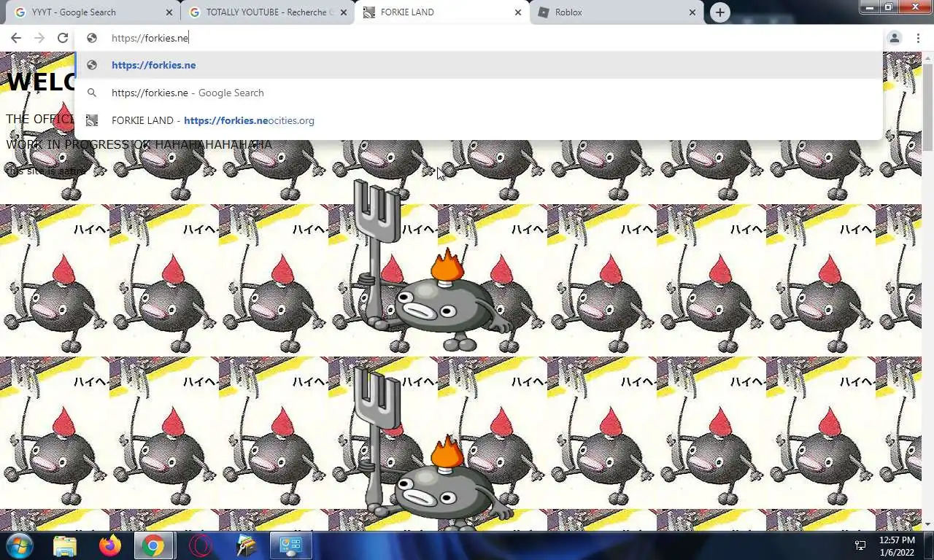Select the FORKIE LAND tab
Screen dimensions: 934x560
(x=442, y=12)
